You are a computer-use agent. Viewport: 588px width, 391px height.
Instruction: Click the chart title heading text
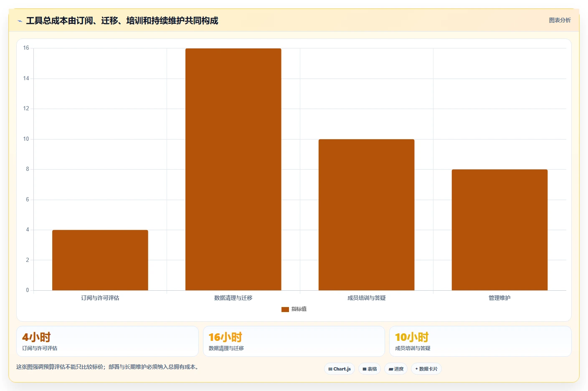tap(122, 21)
